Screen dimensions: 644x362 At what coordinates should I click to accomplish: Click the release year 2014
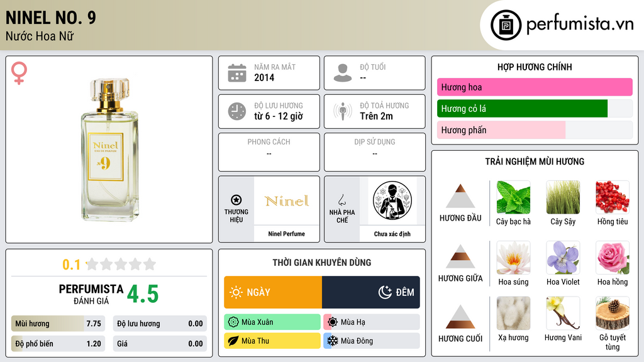(x=264, y=77)
